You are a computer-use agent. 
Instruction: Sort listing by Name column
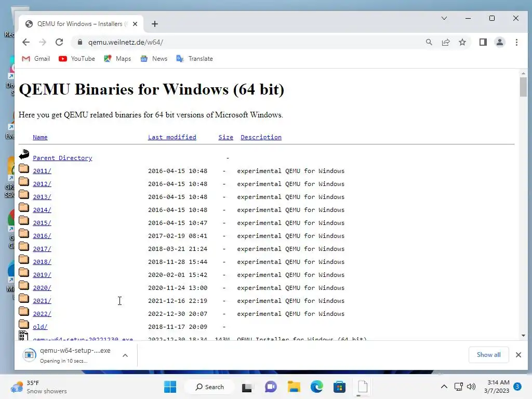tap(40, 137)
